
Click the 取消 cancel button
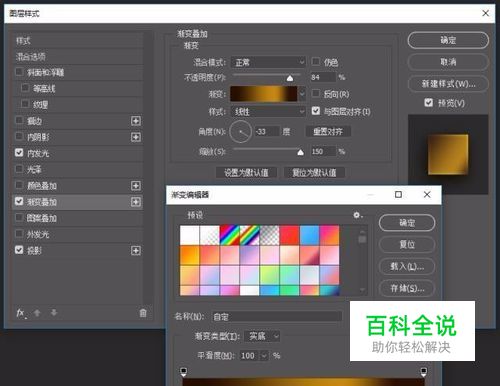point(448,62)
